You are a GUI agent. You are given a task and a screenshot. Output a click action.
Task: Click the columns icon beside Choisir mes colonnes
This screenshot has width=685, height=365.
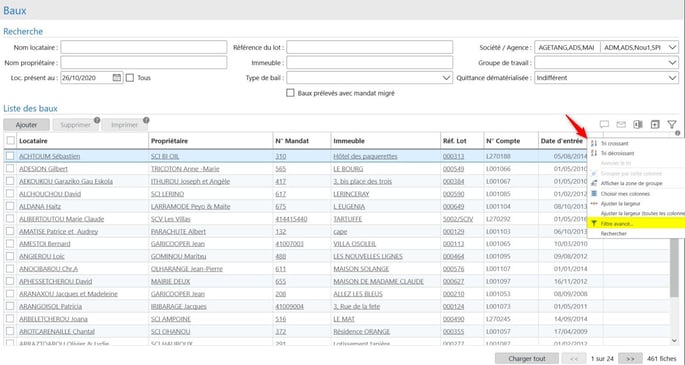(594, 193)
